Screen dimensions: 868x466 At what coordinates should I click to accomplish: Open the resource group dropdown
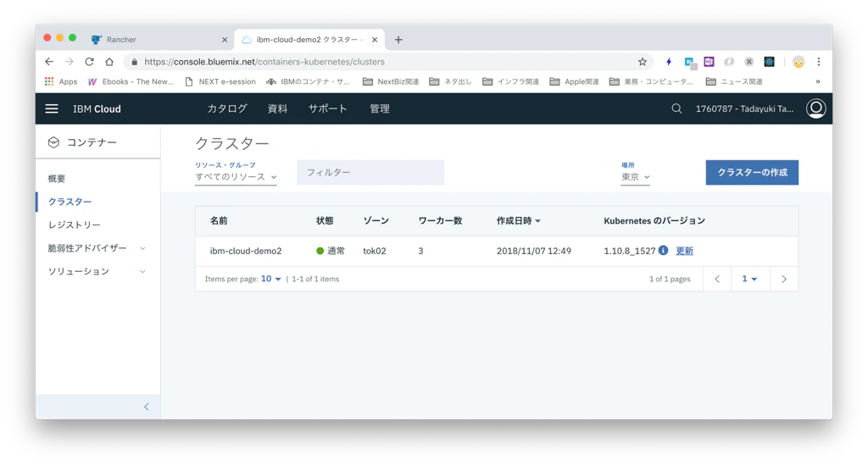coord(236,177)
